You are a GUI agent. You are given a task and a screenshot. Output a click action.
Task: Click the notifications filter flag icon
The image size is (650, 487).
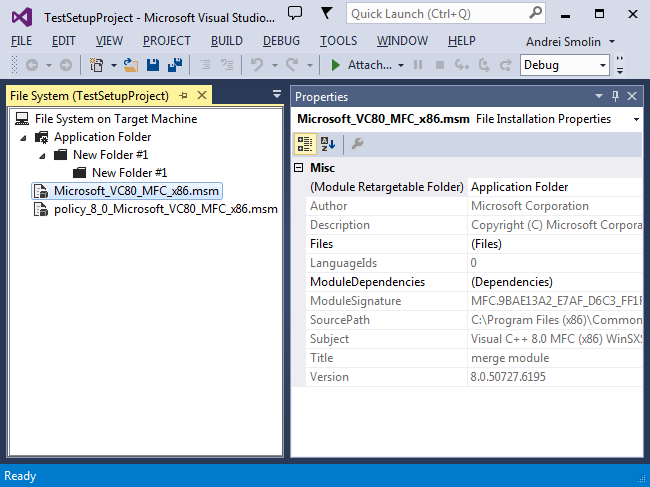[327, 13]
